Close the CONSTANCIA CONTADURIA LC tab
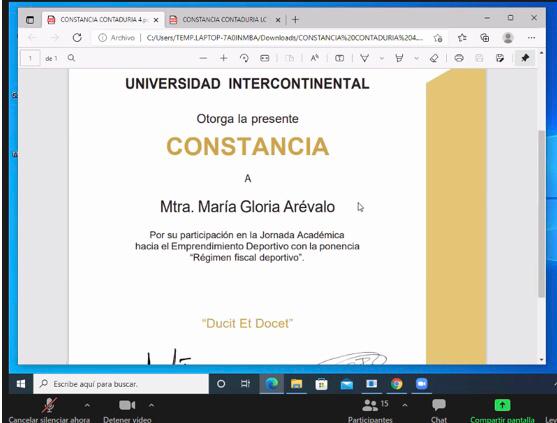 278,20
